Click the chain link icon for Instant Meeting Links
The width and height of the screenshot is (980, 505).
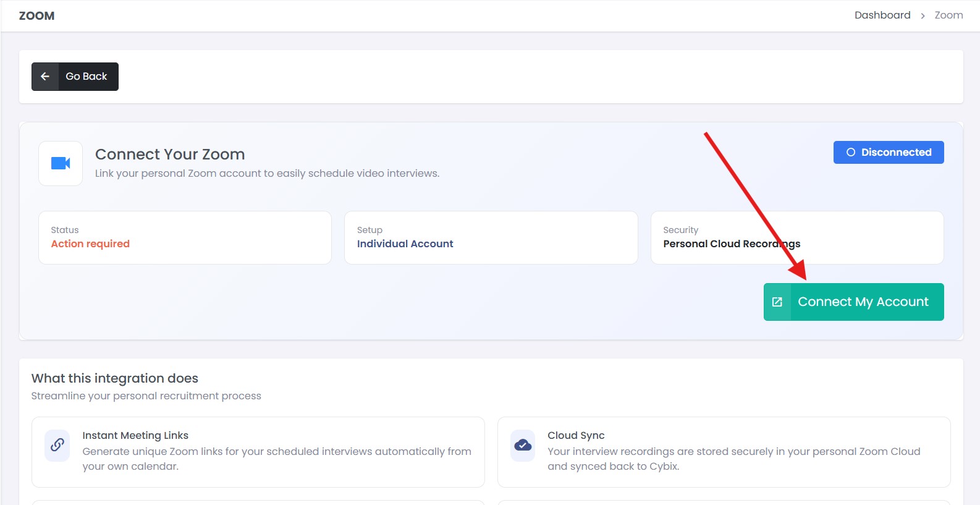tap(57, 445)
